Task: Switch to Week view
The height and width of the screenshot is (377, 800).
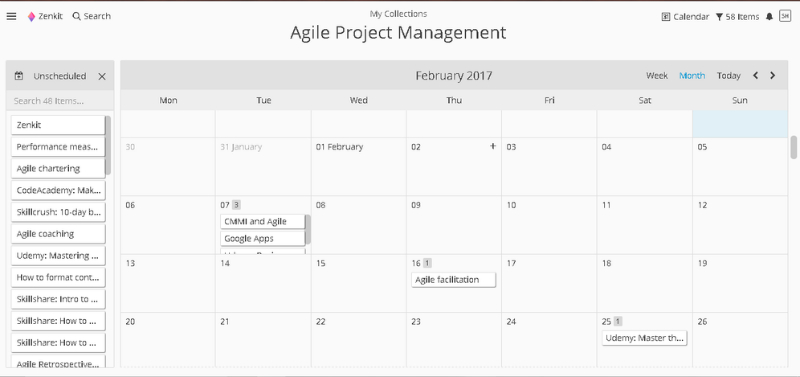Action: tap(657, 76)
